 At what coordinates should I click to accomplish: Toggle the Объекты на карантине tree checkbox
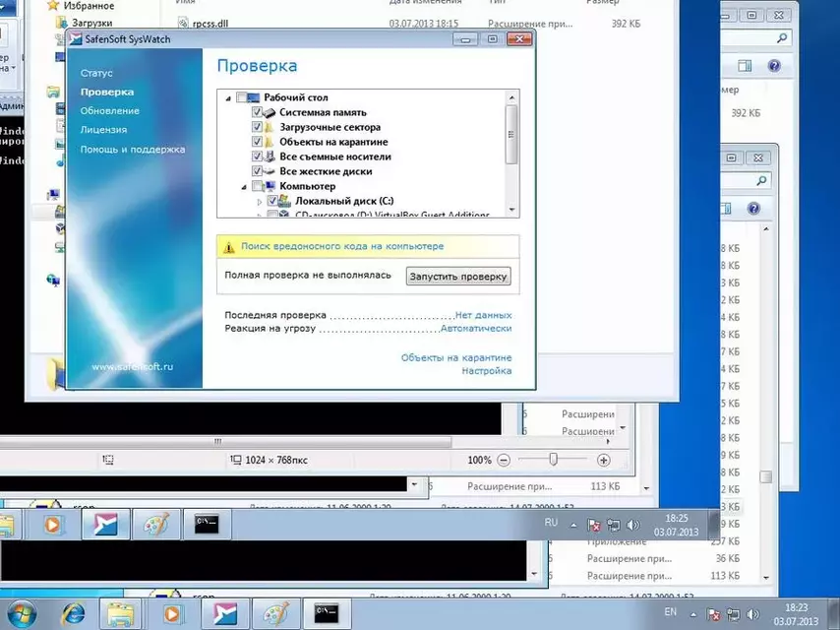(x=257, y=142)
